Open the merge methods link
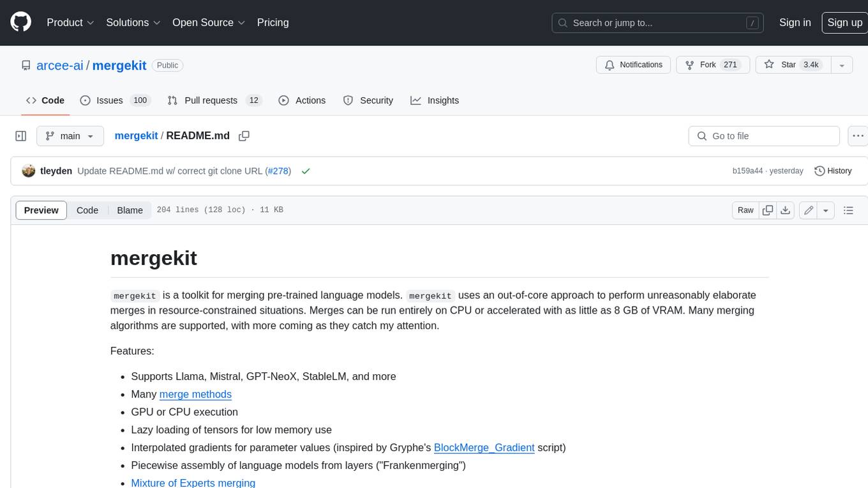 (195, 394)
